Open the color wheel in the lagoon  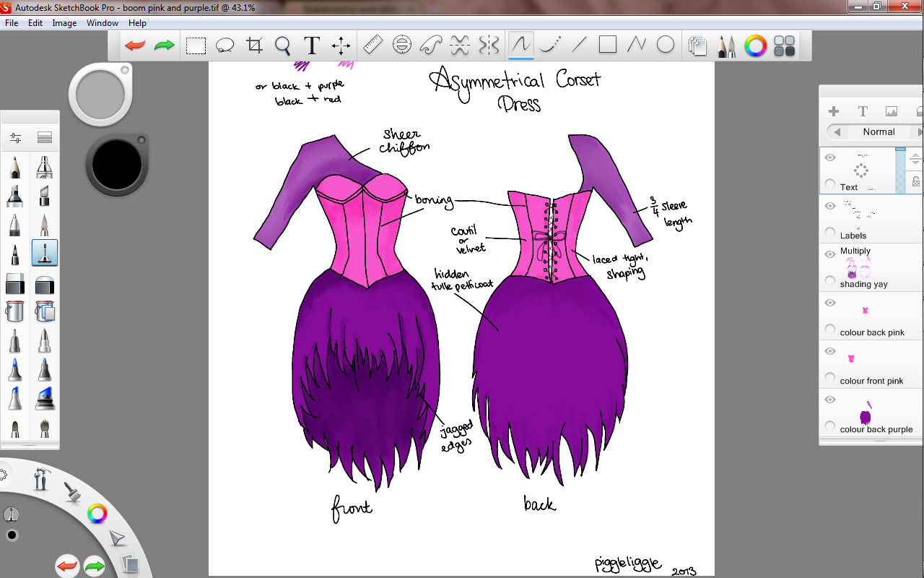tap(97, 514)
